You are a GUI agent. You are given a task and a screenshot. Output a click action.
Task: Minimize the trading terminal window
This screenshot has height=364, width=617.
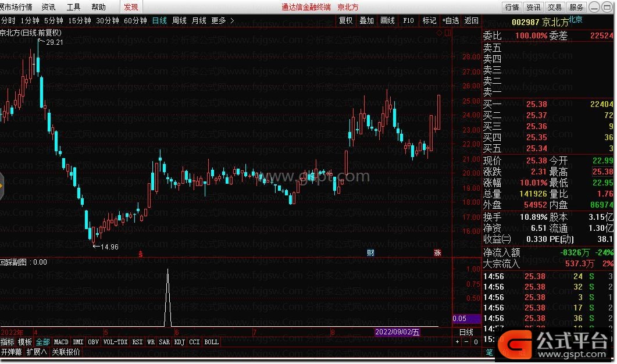(x=594, y=7)
